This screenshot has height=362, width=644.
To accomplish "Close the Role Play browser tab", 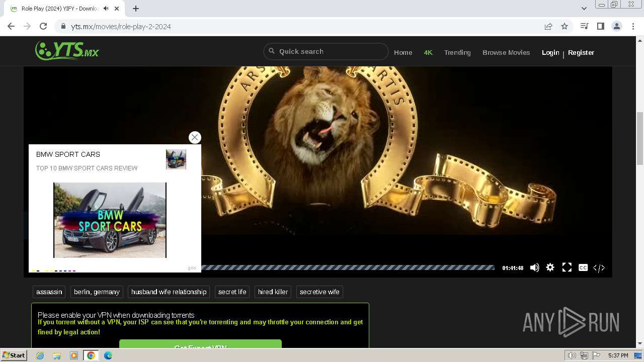I will 117,9.
